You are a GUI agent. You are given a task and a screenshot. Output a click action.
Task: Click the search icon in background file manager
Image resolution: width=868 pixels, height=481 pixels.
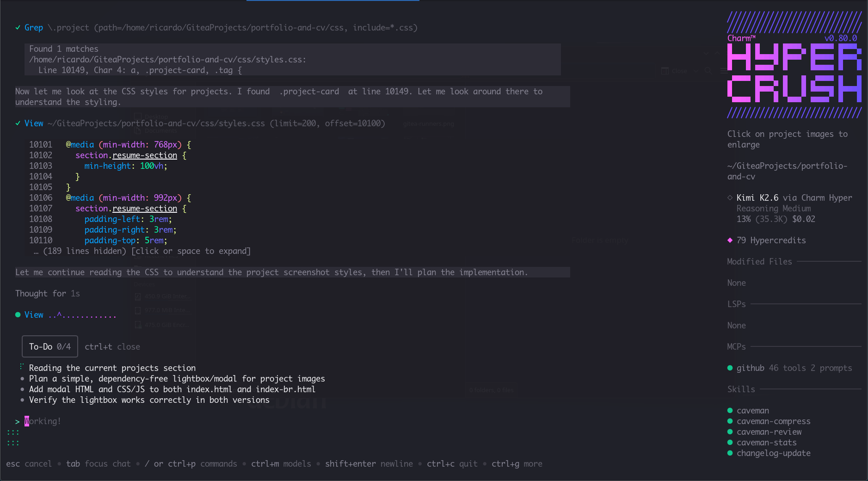(x=708, y=71)
